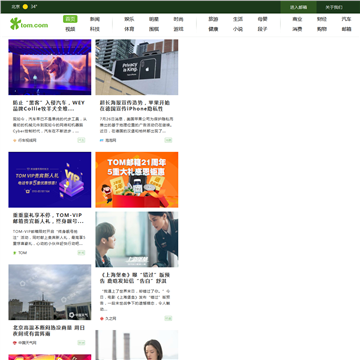Open the 购物 section

pos(322,29)
